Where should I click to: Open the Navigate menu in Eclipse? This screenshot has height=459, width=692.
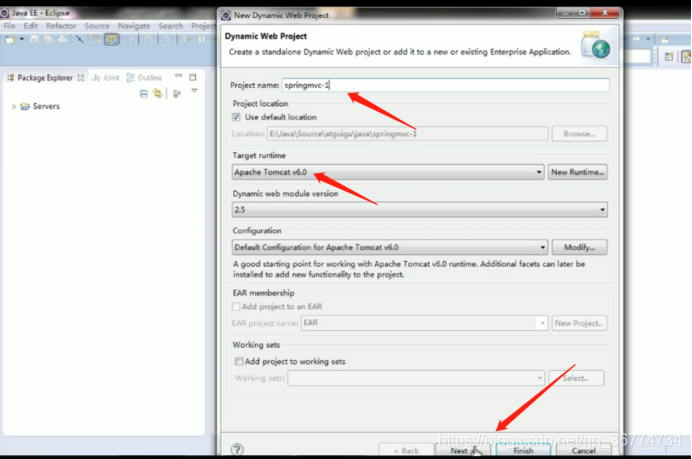point(134,26)
